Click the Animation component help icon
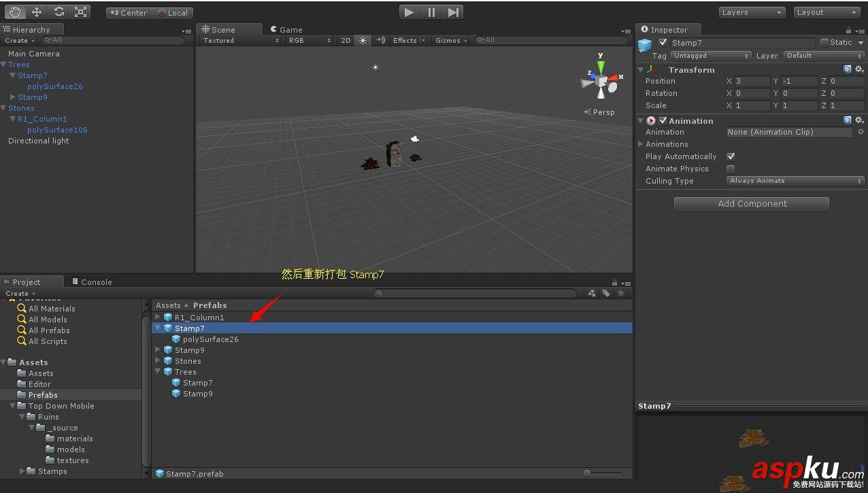This screenshot has height=493, width=868. 847,120
